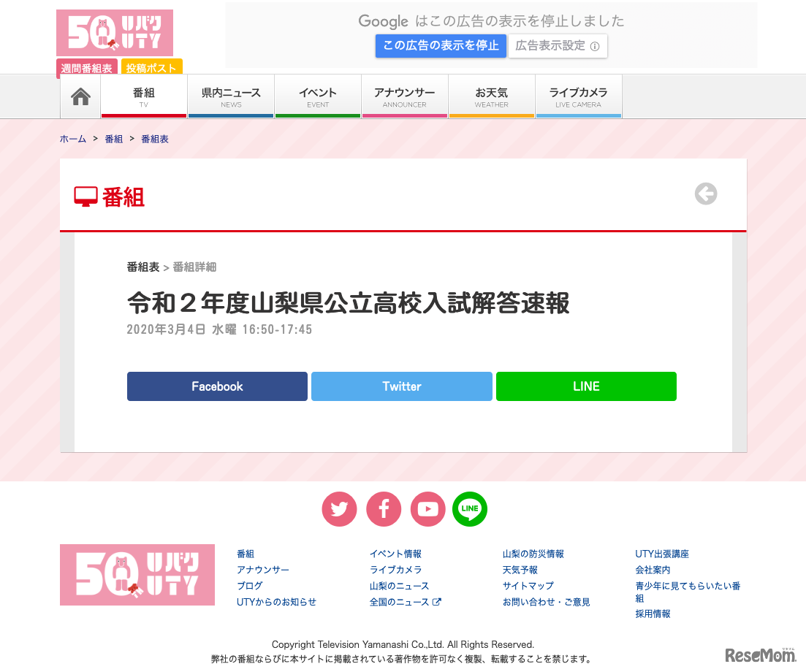806x672 pixels.
Task: Share the program via the LINE button
Action: (586, 386)
